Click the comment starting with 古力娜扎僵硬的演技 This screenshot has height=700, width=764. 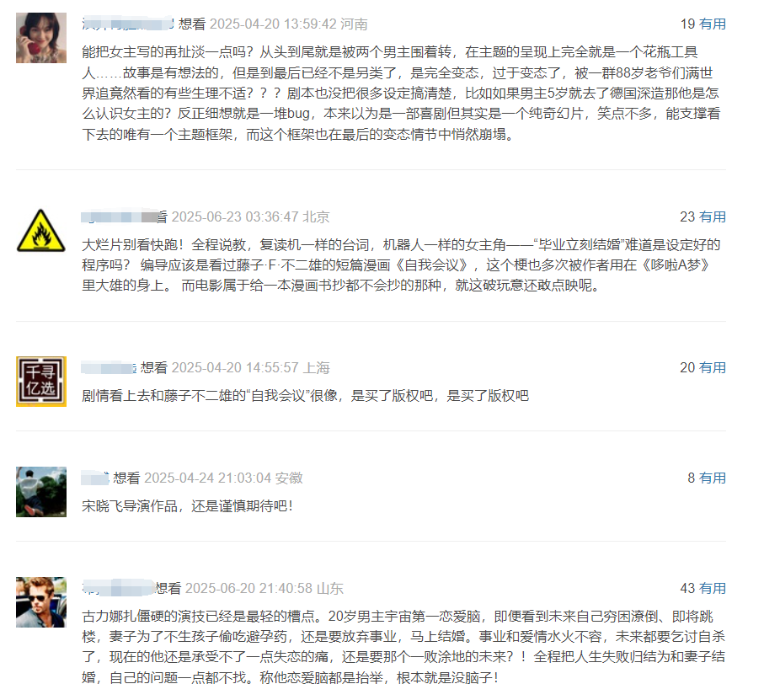coord(404,647)
